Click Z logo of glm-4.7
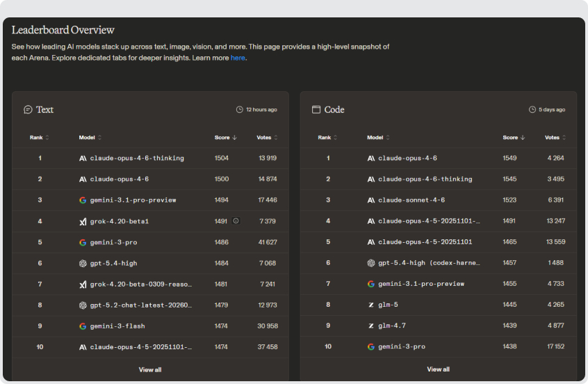Viewport: 588px width, 384px height. tap(371, 326)
